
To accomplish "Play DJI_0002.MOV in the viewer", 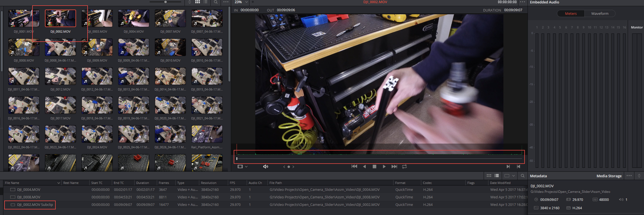I will tap(384, 167).
